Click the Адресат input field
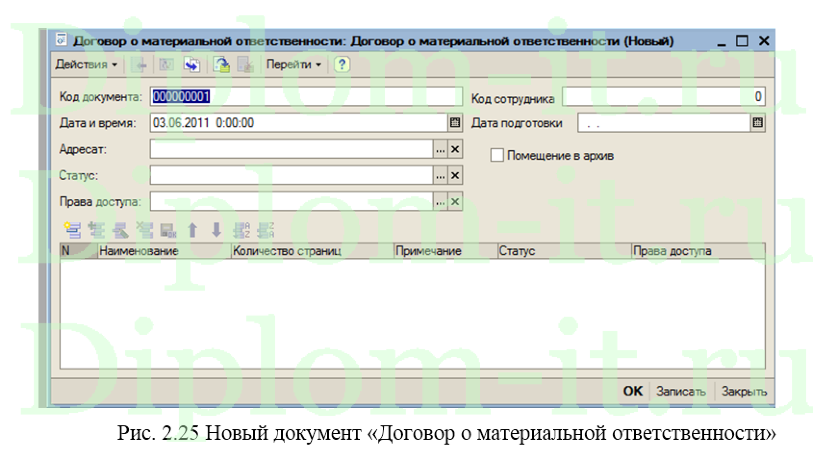 pos(291,149)
